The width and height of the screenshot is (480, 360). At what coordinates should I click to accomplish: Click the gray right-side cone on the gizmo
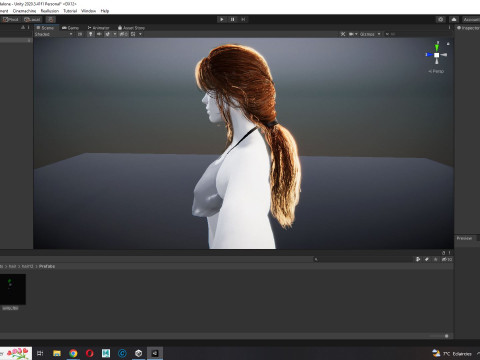[444, 55]
